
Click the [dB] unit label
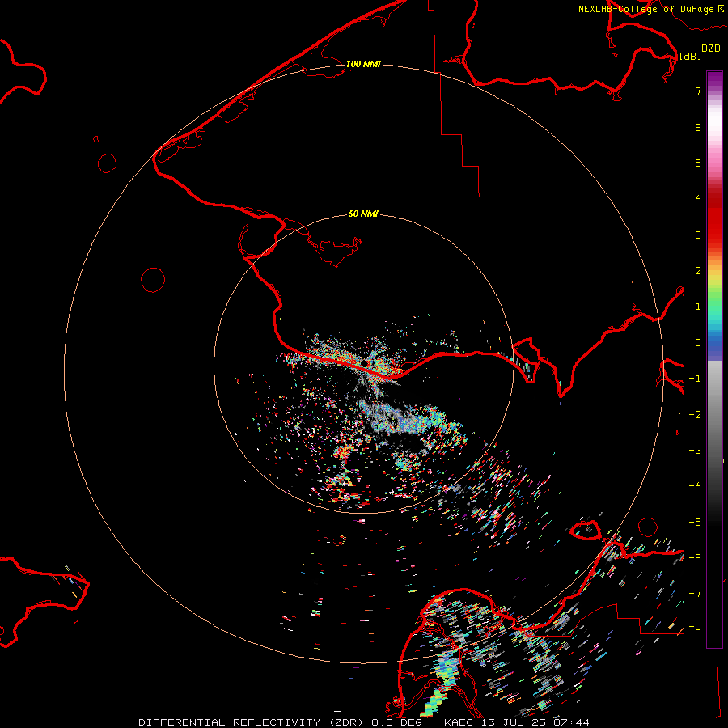[x=690, y=56]
